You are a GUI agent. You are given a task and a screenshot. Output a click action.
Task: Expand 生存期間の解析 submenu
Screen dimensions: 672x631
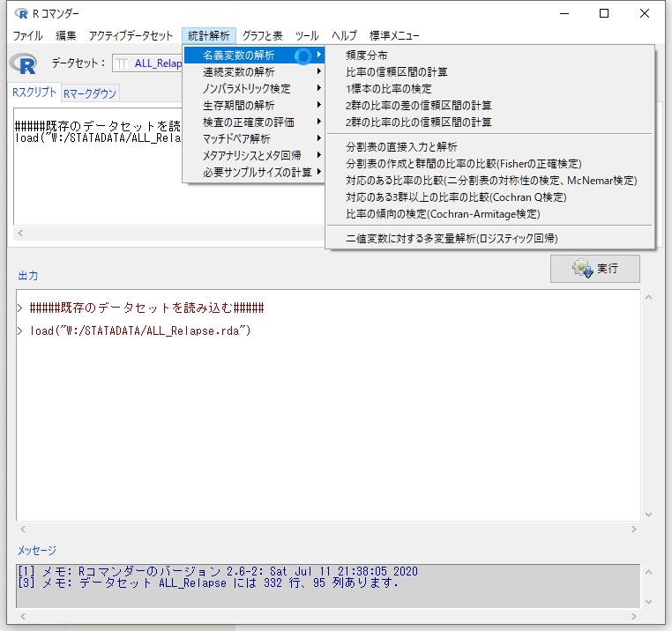(254, 106)
